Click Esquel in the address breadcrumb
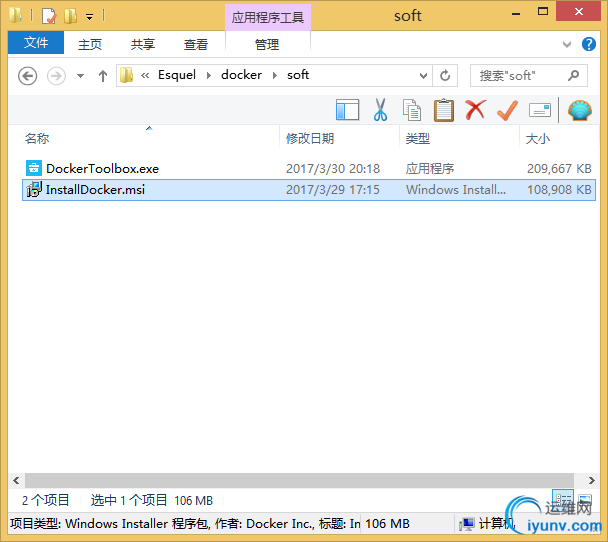 point(177,75)
